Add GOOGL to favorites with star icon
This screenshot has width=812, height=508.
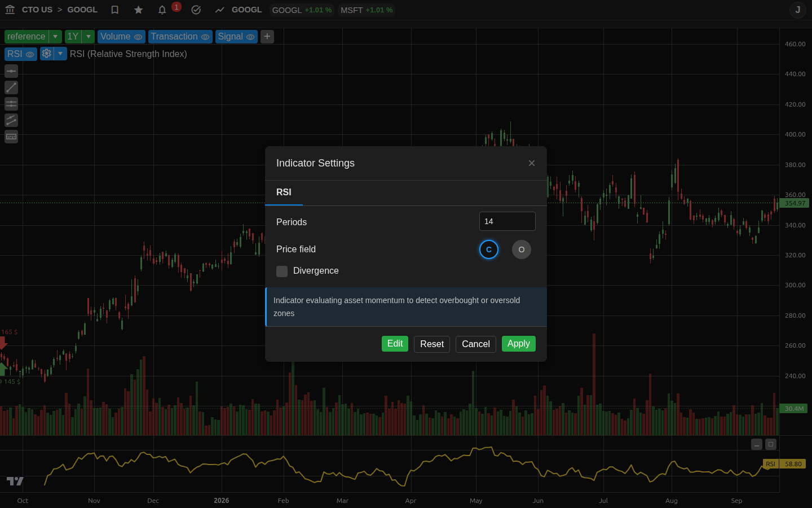[x=139, y=10]
